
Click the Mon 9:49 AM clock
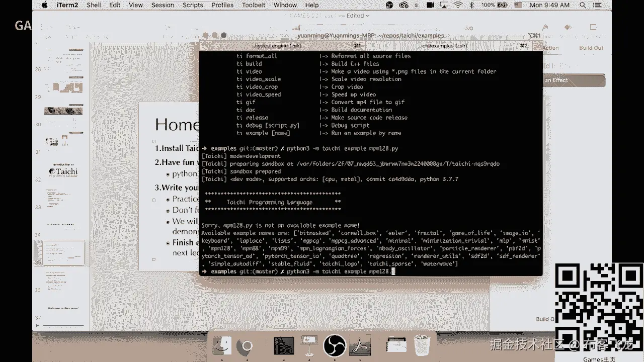click(x=550, y=5)
